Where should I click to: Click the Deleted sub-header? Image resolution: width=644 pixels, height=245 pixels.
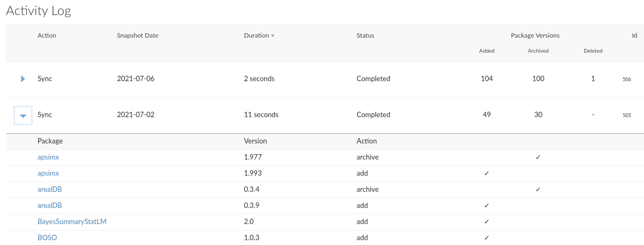(x=593, y=51)
